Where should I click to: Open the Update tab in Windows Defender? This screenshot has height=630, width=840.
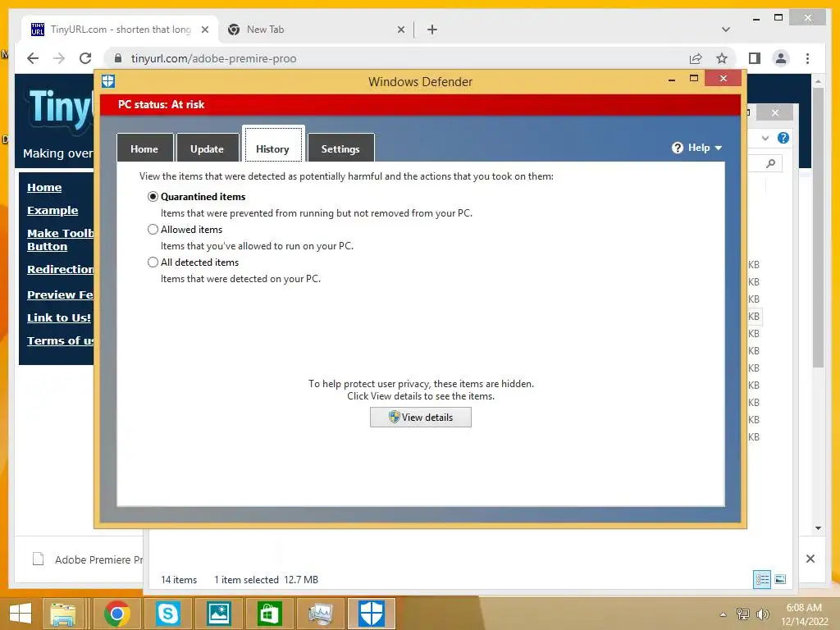208,148
